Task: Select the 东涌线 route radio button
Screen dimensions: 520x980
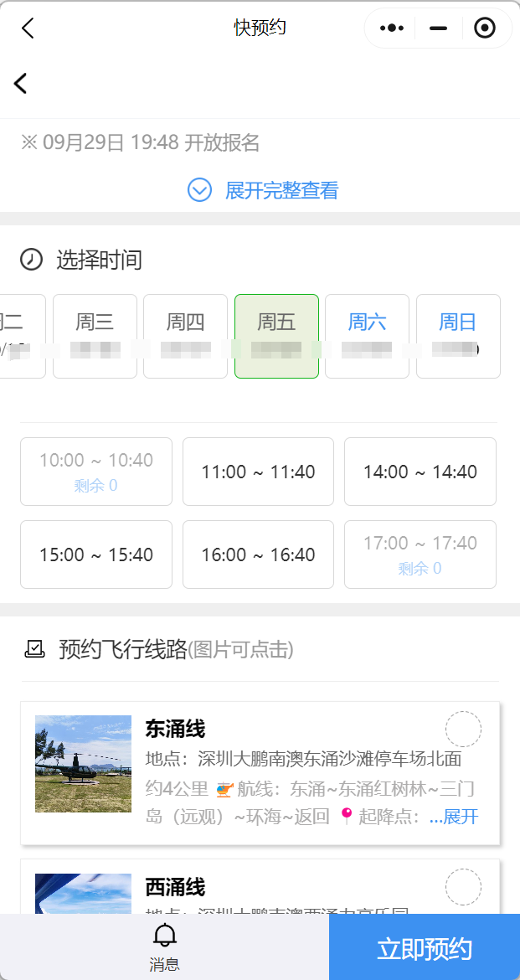Action: (463, 729)
